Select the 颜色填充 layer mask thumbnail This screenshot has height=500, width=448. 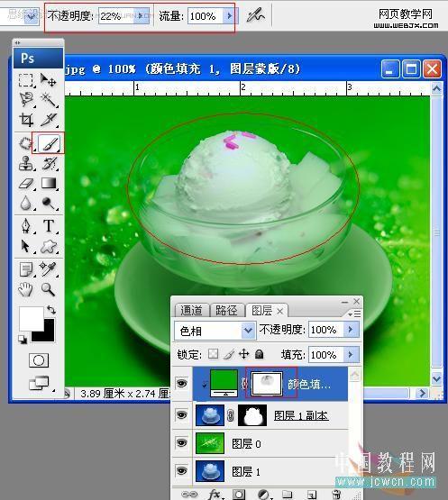pos(267,384)
